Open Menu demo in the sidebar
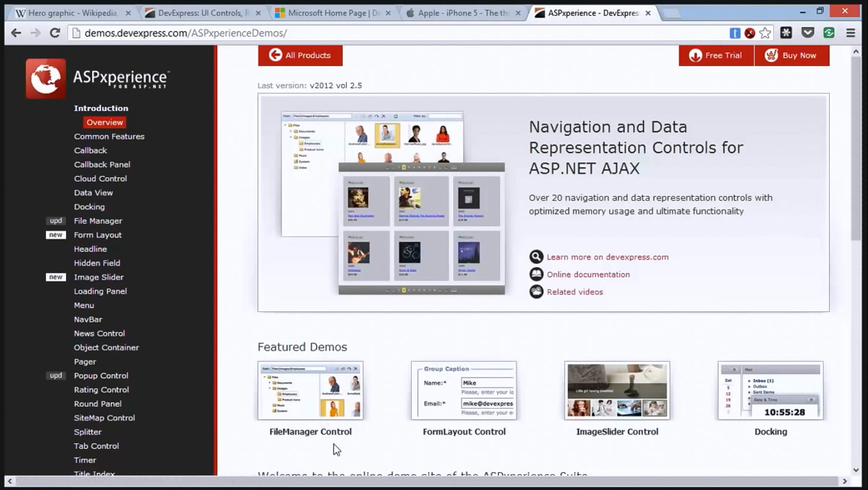868x490 pixels. click(x=84, y=305)
